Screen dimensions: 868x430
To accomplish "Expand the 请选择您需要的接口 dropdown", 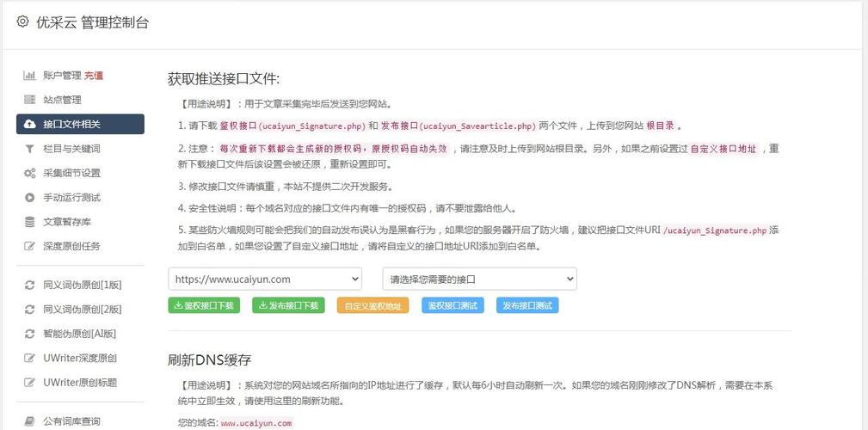I will coord(479,279).
